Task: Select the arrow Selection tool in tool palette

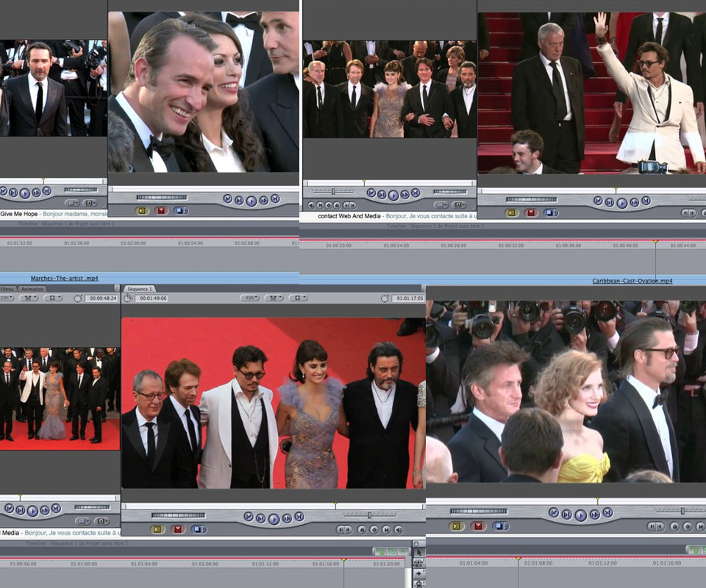Action: [418, 552]
